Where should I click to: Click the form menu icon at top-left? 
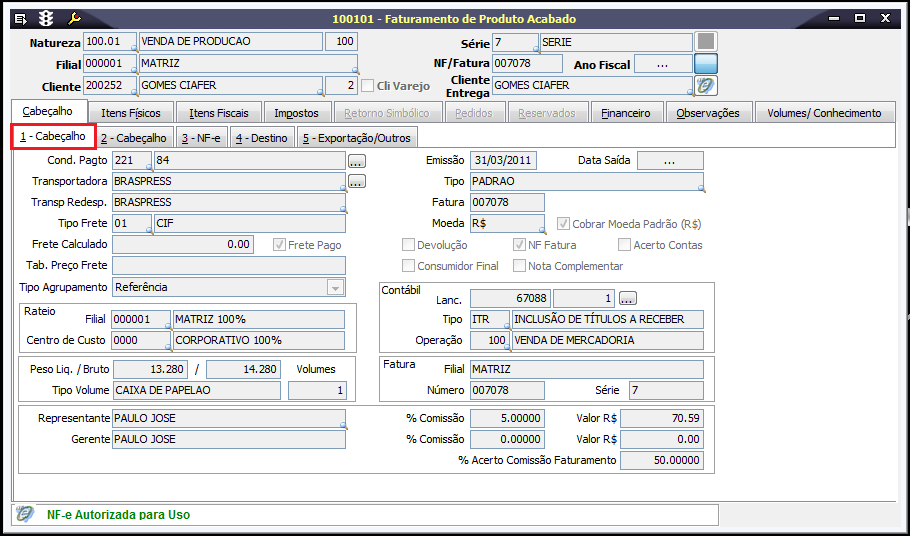(20, 19)
